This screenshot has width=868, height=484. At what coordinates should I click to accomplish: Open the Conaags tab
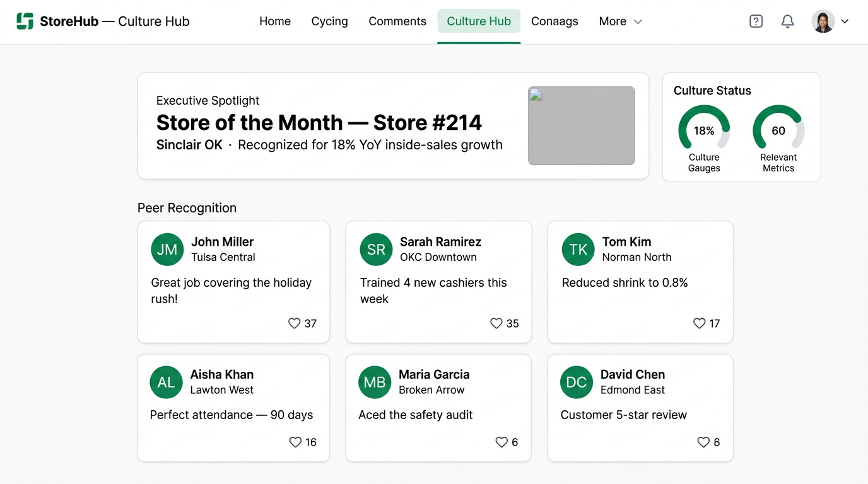tap(554, 21)
